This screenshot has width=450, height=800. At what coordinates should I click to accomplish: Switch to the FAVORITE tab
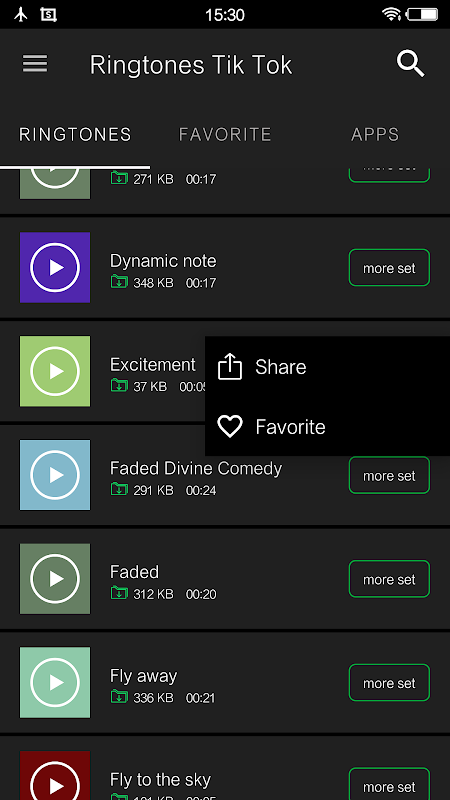pos(225,135)
